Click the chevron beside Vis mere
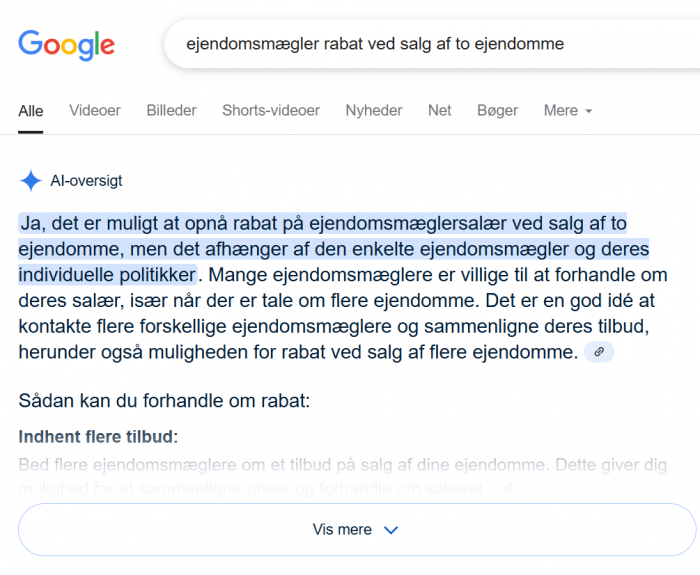This screenshot has height=575, width=700. 391,530
